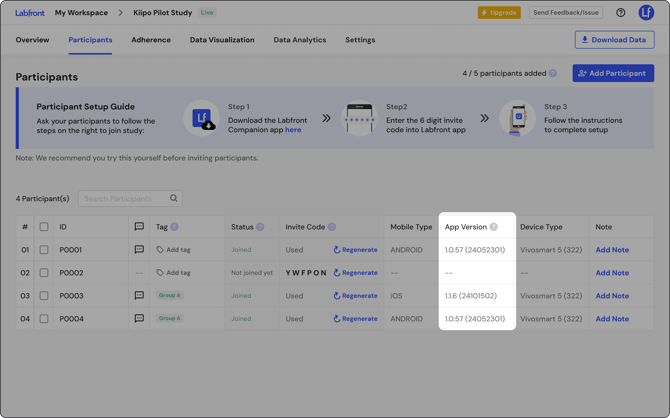The width and height of the screenshot is (670, 418).
Task: Select the checkbox for participant P0001
Action: [x=44, y=250]
